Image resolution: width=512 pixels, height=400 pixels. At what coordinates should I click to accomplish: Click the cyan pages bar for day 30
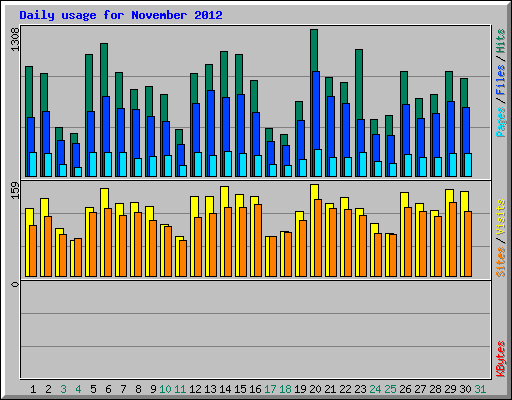coord(468,165)
